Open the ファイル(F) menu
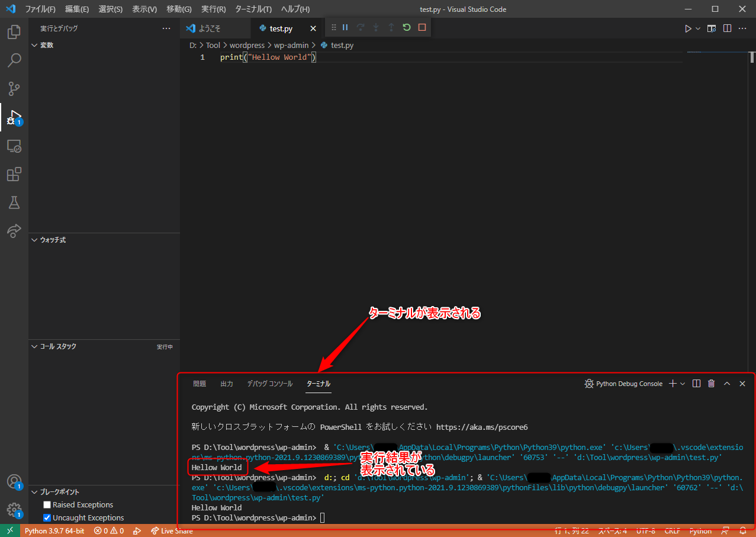 40,9
